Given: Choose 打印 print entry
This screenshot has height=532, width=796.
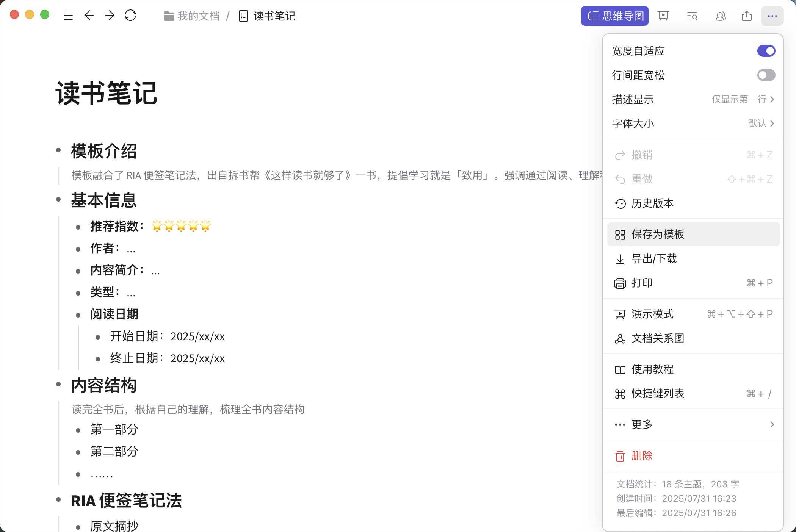Looking at the screenshot, I should 693,283.
